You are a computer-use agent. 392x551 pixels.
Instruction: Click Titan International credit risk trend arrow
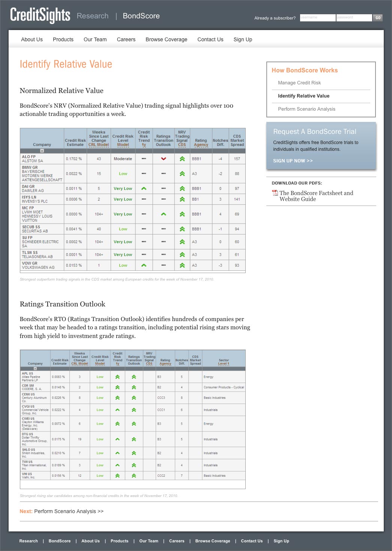point(117,465)
